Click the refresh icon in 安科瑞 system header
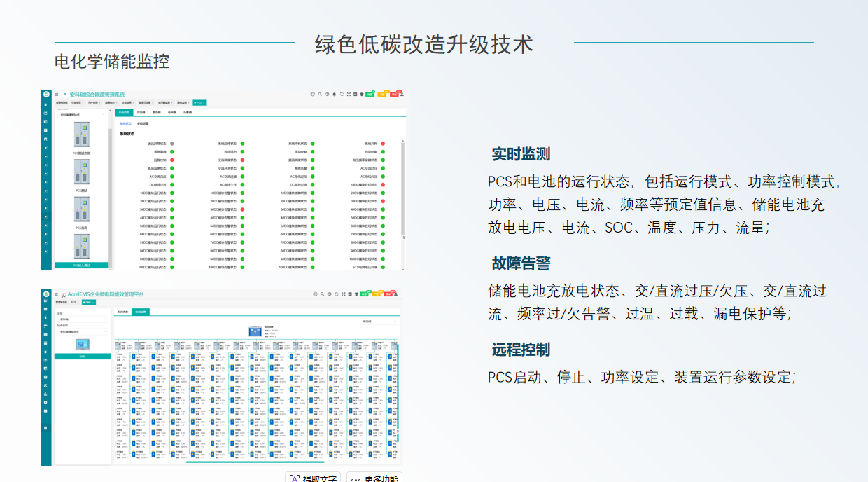 pyautogui.click(x=342, y=94)
